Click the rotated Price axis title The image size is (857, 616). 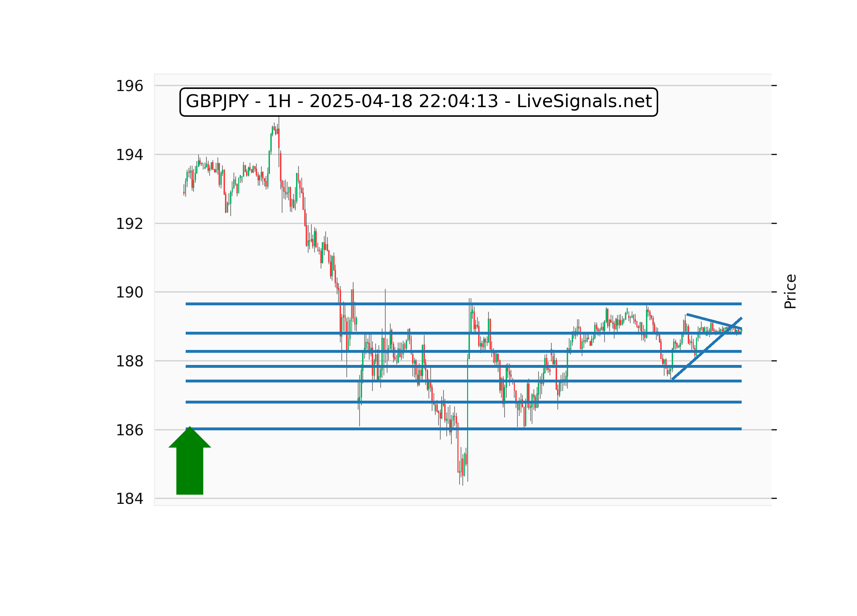tap(790, 291)
